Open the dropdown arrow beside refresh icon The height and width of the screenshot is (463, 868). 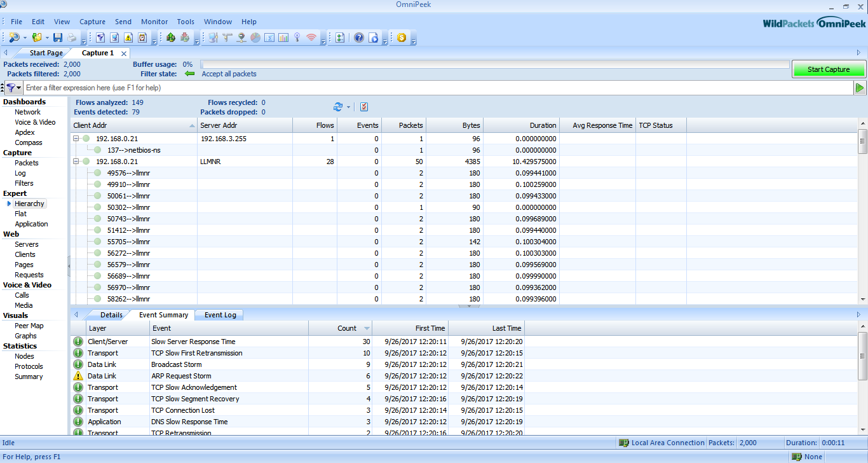tap(349, 107)
